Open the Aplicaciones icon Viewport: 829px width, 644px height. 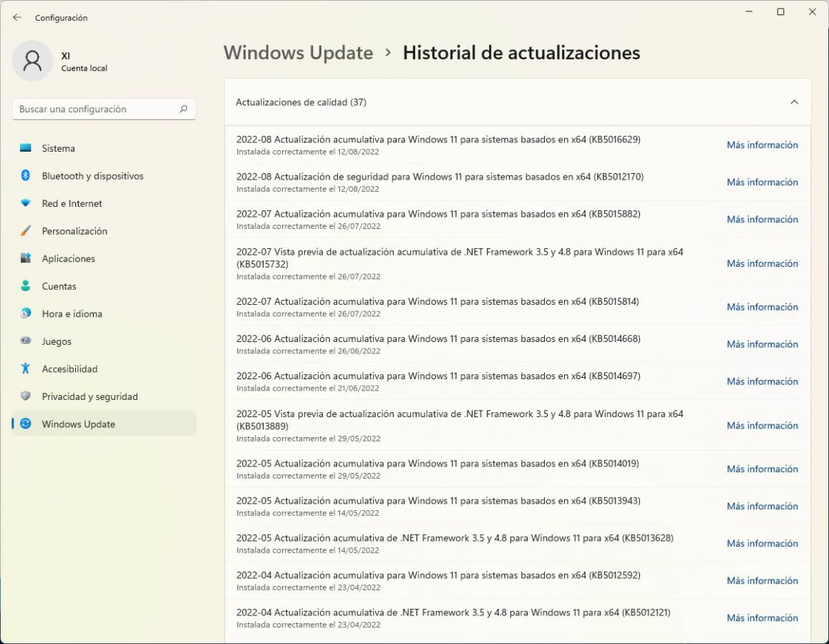(26, 258)
